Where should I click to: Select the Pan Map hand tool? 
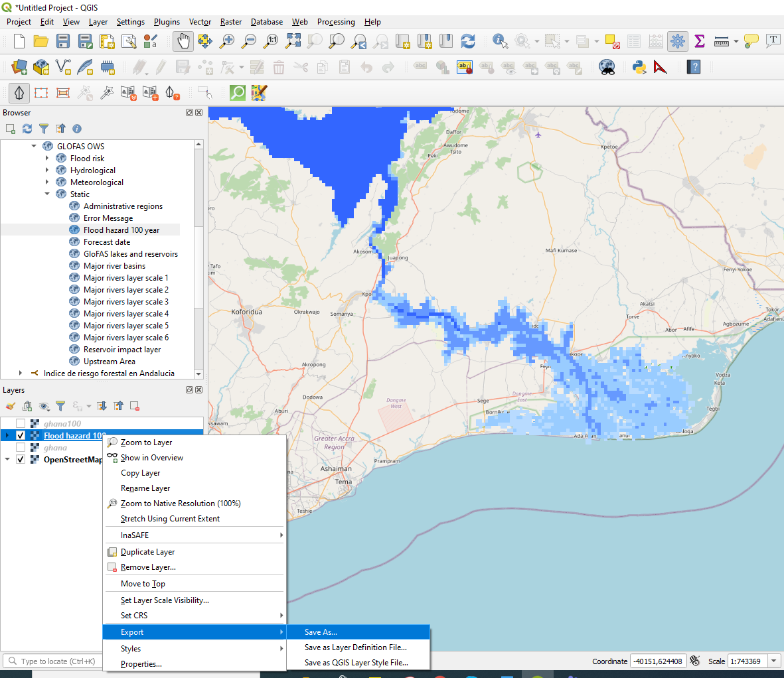[x=183, y=41]
